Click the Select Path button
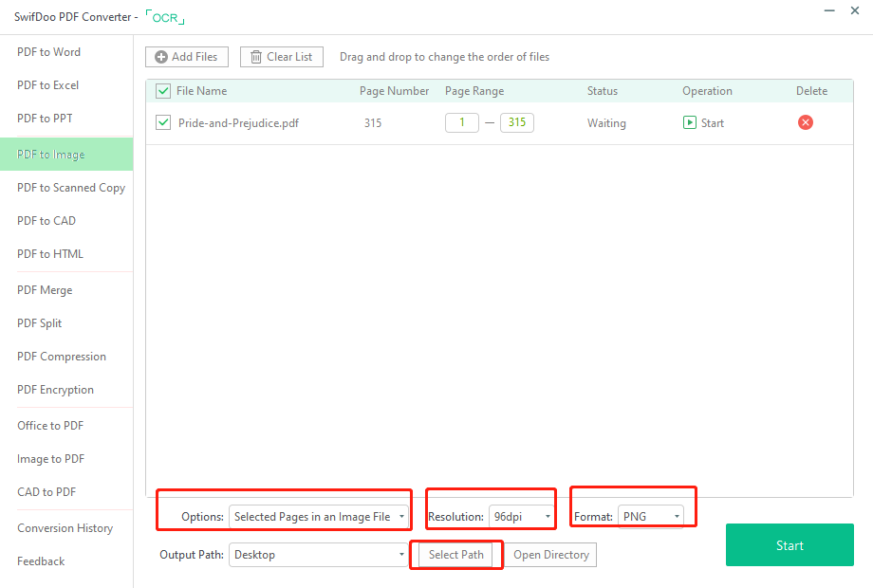 click(x=456, y=555)
